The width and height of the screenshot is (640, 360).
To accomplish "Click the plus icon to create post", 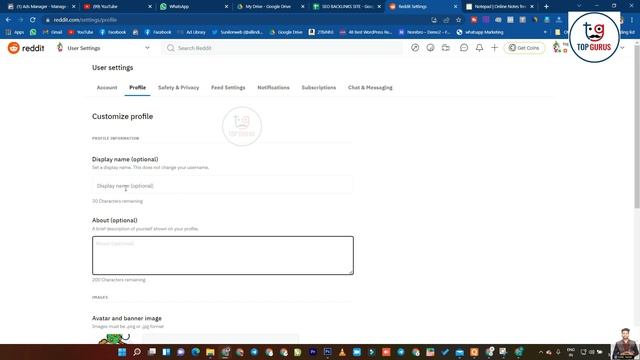I will pos(494,48).
